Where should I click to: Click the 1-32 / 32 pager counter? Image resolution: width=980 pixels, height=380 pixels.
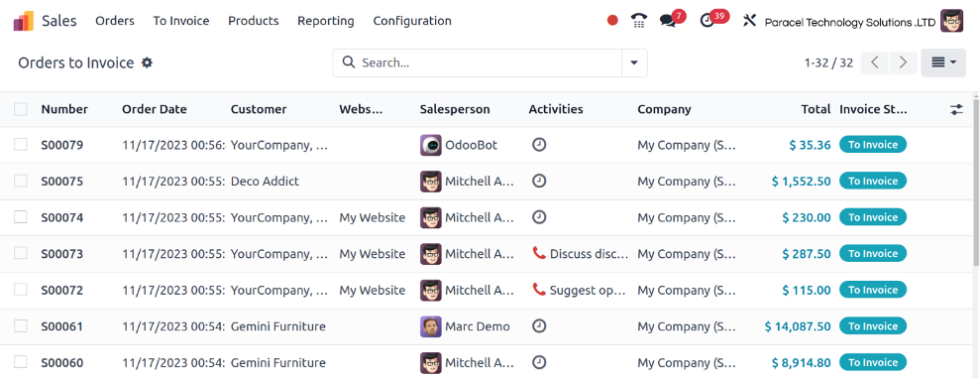828,63
